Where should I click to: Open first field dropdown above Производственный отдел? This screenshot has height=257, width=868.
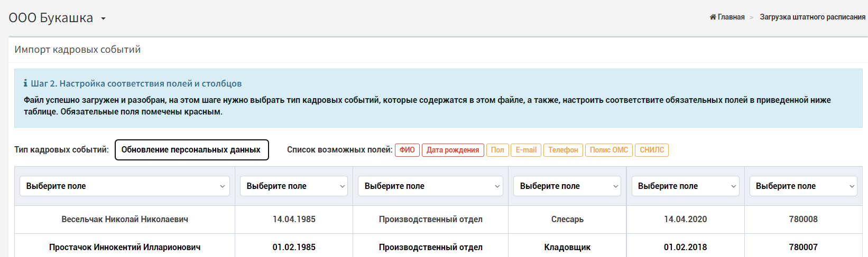430,186
